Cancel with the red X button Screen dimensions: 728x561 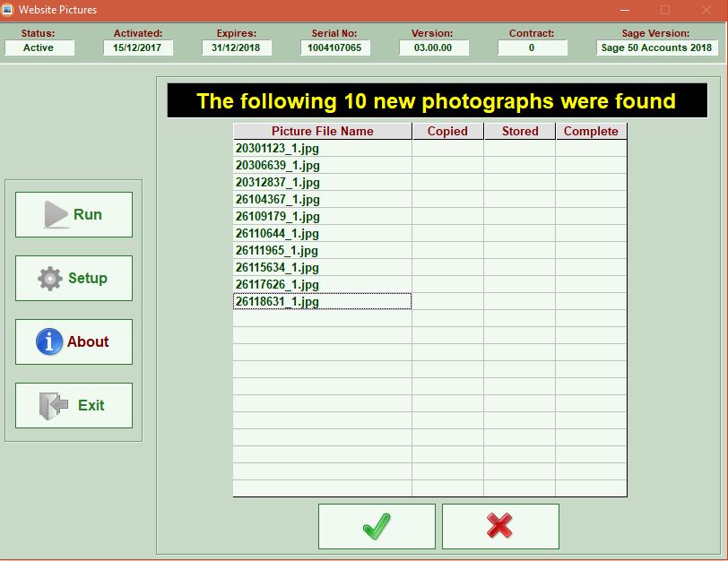500,527
